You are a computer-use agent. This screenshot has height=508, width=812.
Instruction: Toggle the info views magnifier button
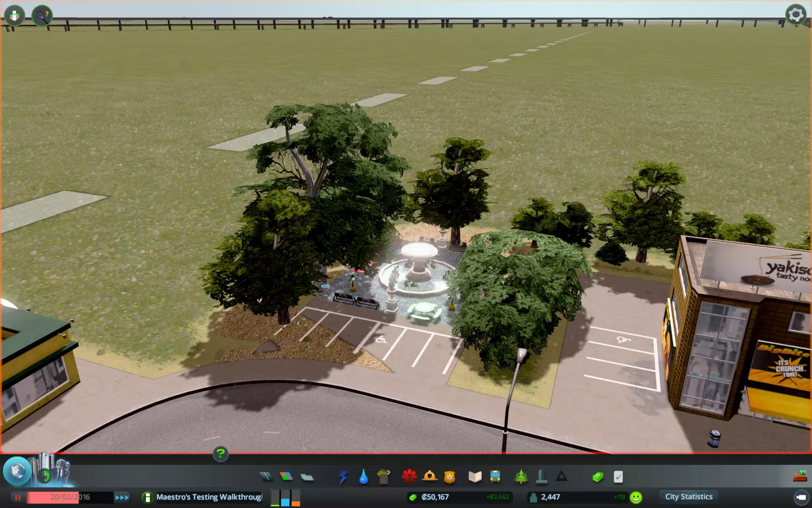tap(42, 16)
